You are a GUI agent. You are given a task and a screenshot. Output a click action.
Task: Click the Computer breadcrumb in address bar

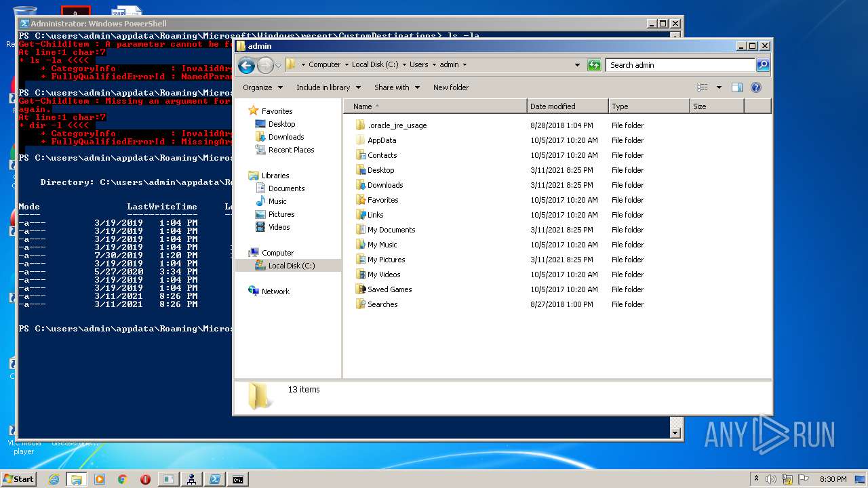pyautogui.click(x=324, y=65)
